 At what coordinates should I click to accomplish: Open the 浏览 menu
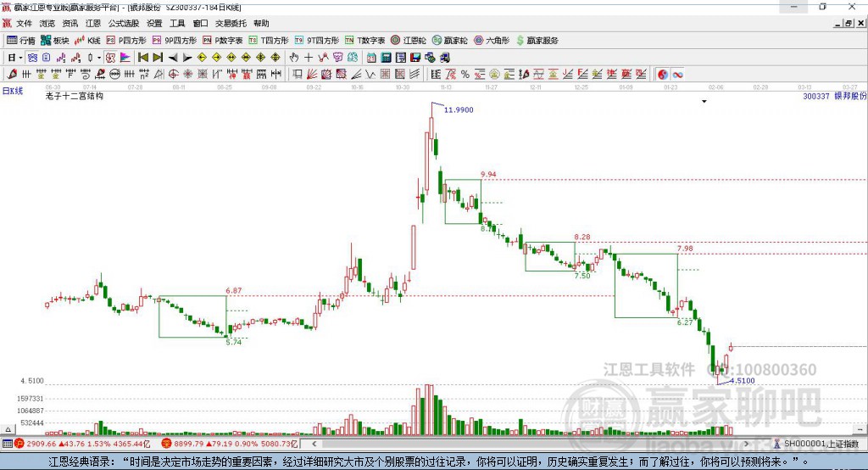click(x=47, y=23)
